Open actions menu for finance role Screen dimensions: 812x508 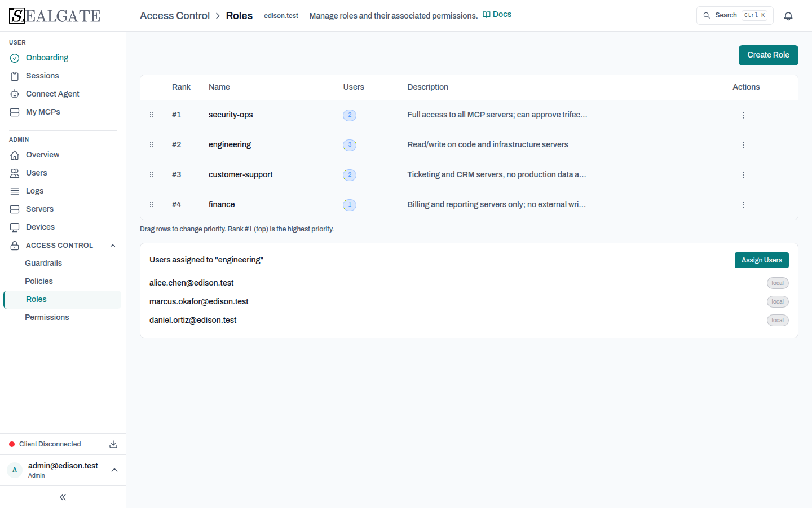744,205
